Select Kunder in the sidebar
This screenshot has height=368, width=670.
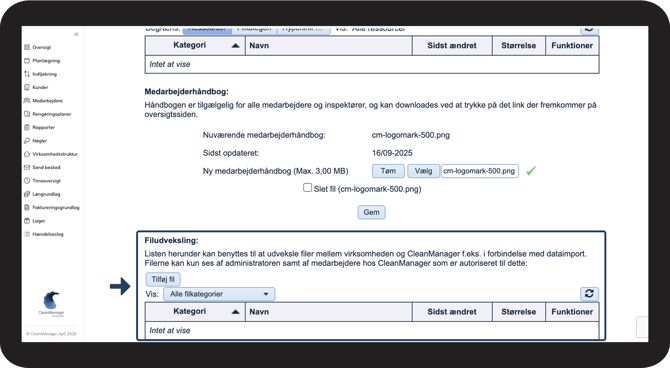pyautogui.click(x=36, y=87)
